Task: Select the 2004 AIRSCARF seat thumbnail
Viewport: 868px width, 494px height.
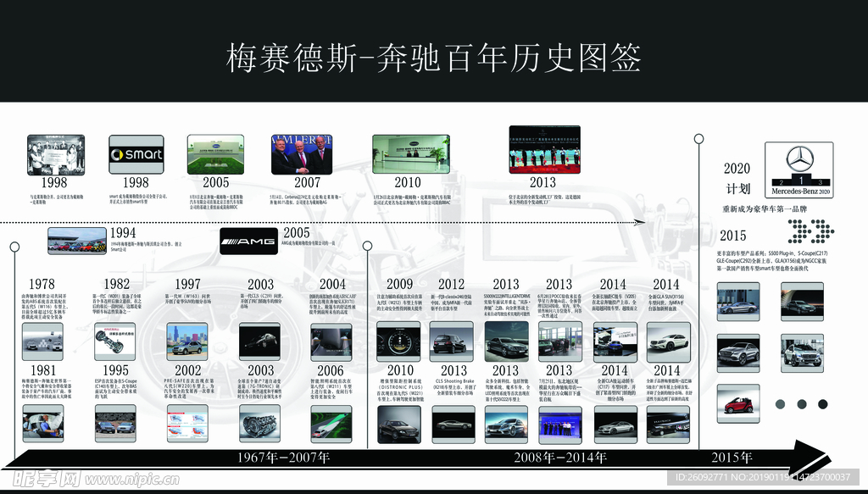Action: pos(331,341)
